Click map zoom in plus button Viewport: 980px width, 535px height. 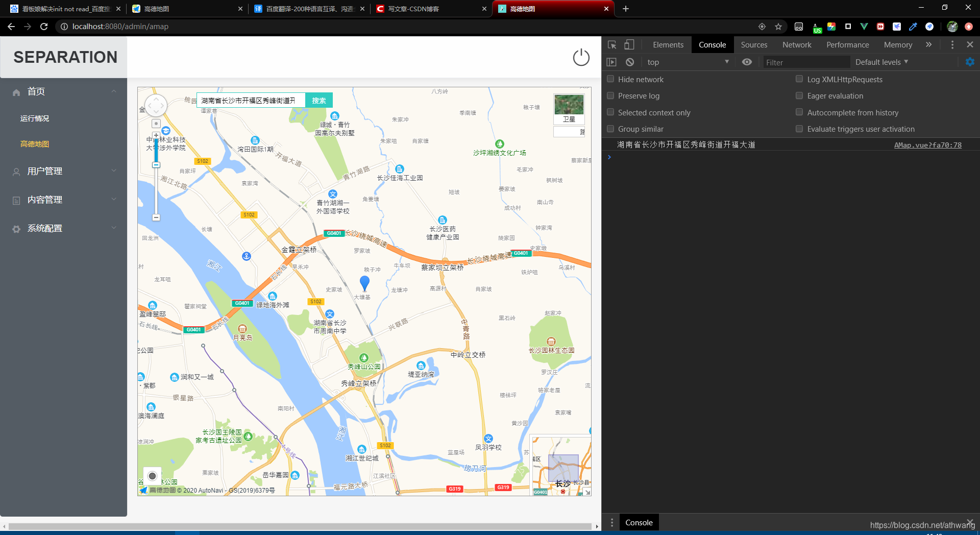156,135
